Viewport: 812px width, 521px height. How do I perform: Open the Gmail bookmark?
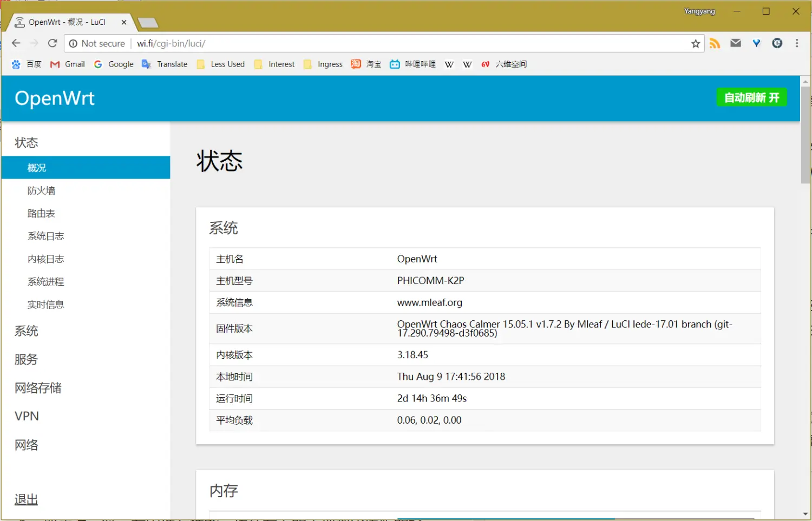(x=68, y=64)
